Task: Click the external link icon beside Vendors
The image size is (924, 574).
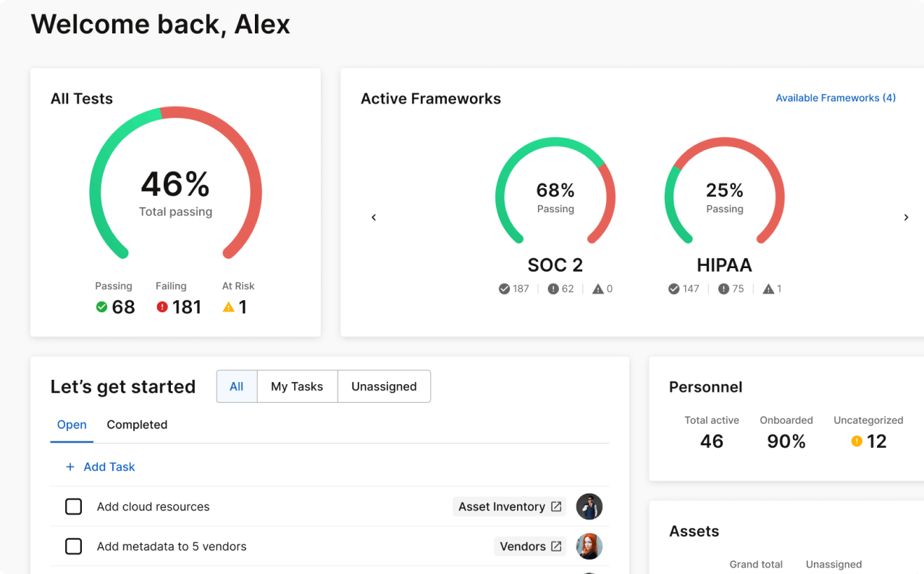Action: (556, 546)
